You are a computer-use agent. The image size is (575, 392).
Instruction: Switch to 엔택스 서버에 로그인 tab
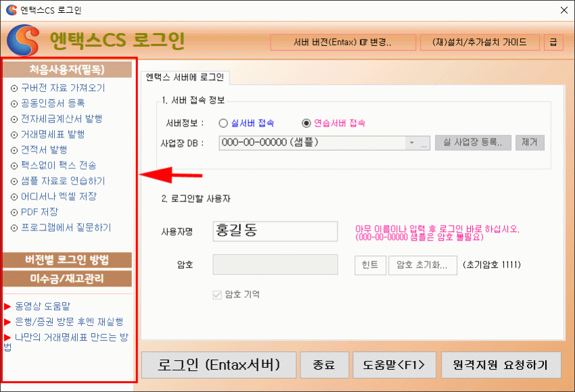click(x=185, y=77)
